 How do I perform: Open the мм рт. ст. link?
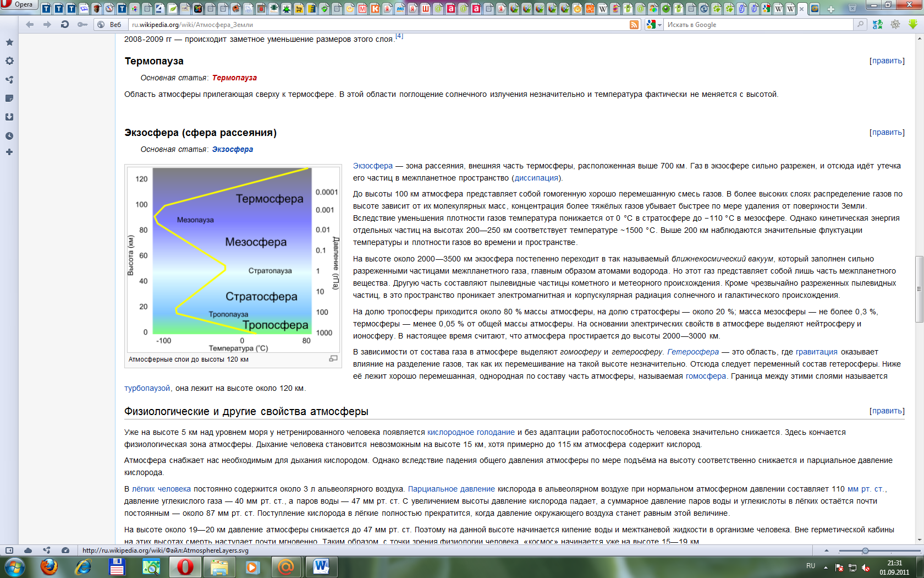click(866, 489)
